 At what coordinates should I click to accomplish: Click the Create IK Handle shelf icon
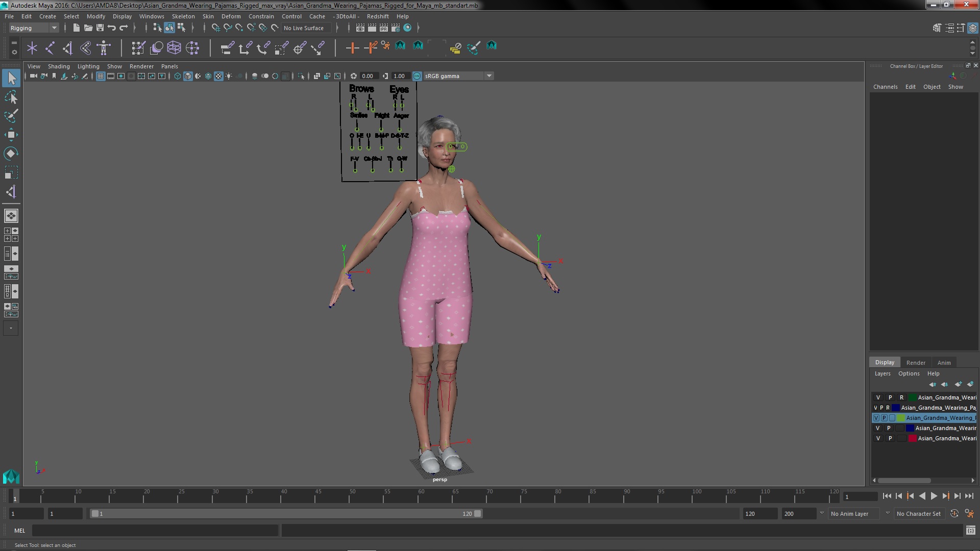coord(68,48)
